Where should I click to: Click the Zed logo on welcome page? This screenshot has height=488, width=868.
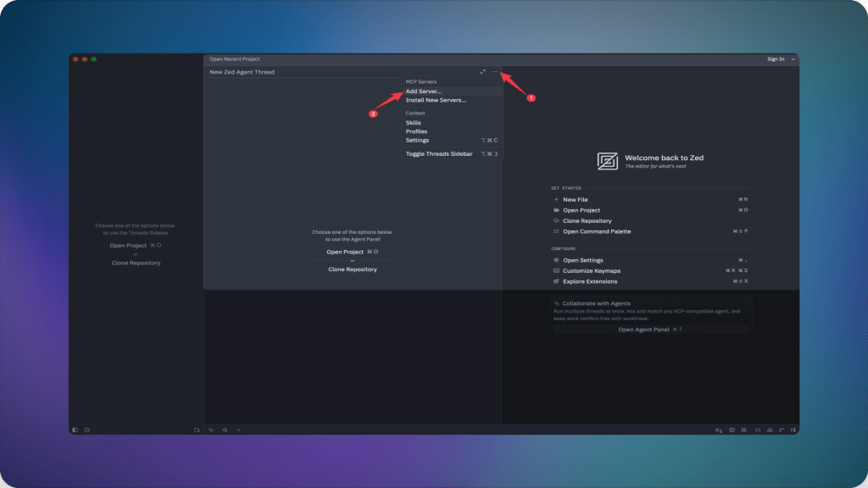pyautogui.click(x=607, y=161)
